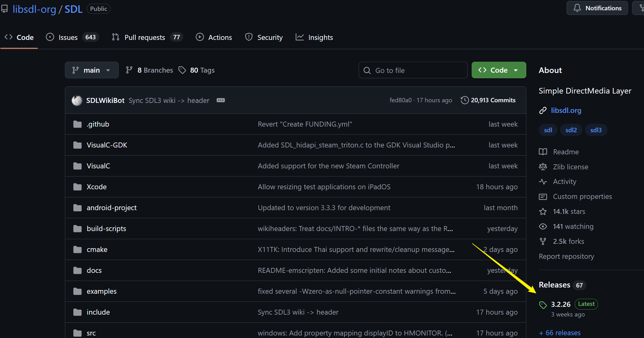Click the star icon beside 14.1k stars
This screenshot has height=338, width=644.
point(543,212)
